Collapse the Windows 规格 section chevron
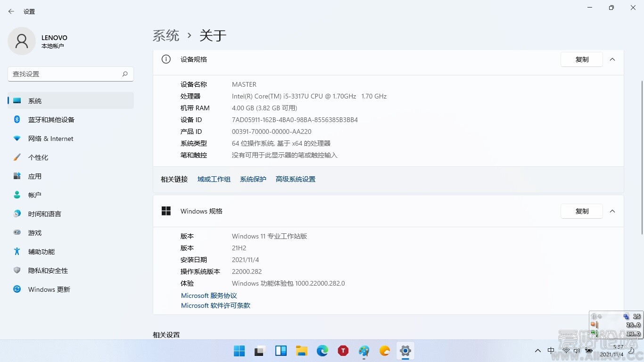Viewport: 644px width, 362px height. pos(612,211)
